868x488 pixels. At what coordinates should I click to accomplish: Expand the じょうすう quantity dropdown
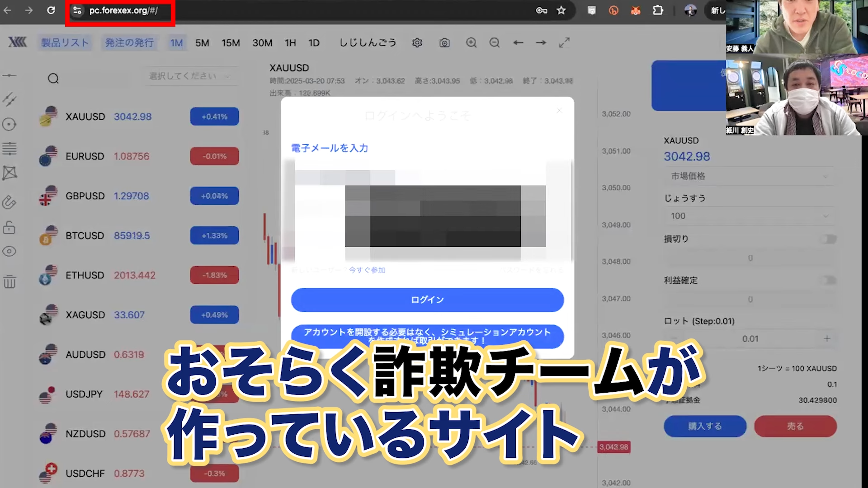(x=749, y=216)
